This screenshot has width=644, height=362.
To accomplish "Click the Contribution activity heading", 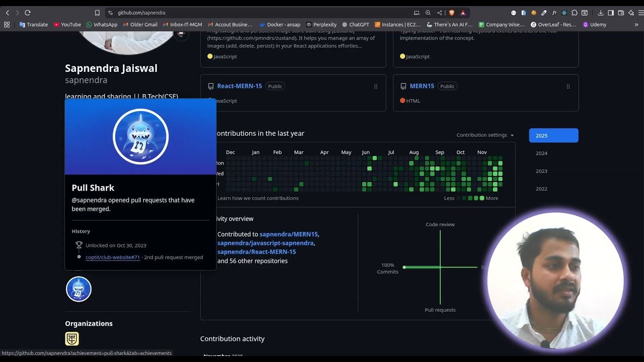I will 232,339.
